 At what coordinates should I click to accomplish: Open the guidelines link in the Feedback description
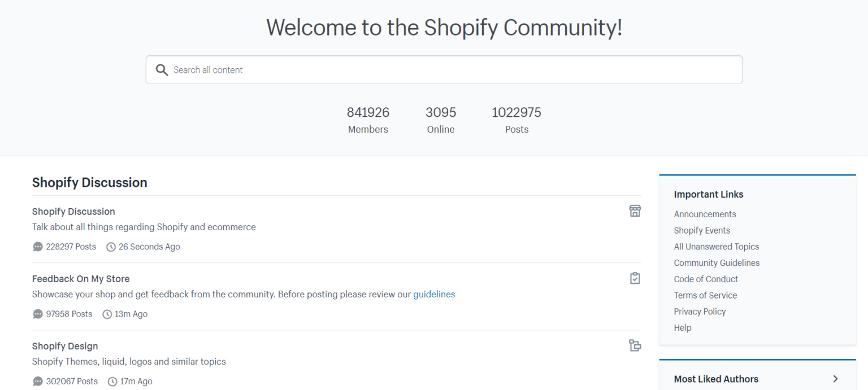[x=434, y=294]
